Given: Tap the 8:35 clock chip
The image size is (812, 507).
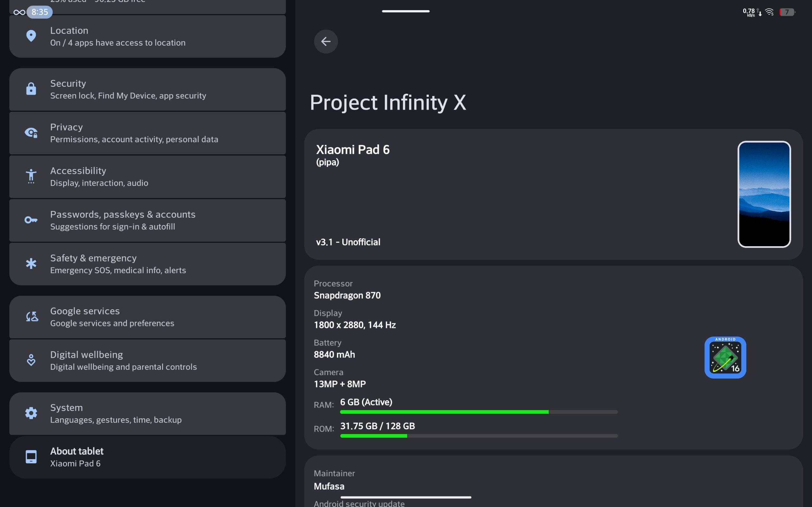Looking at the screenshot, I should (40, 12).
